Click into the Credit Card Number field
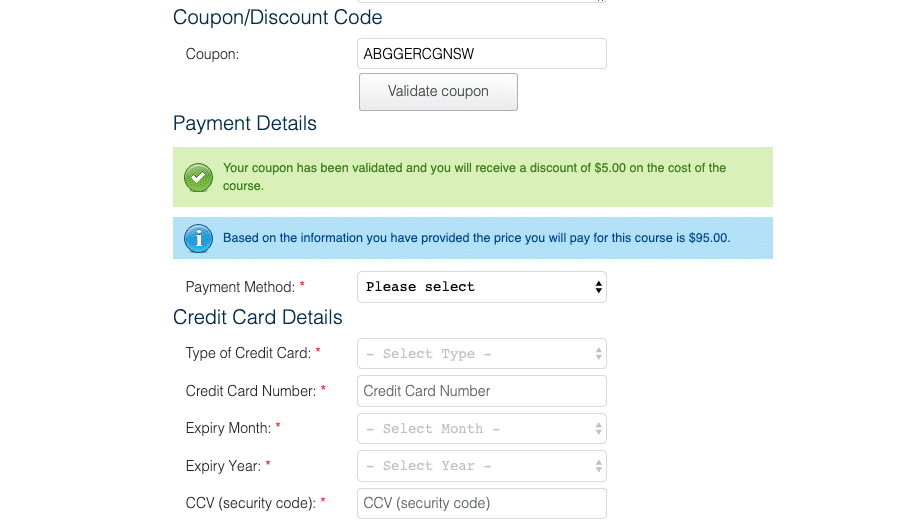This screenshot has width=909, height=522. (x=482, y=391)
